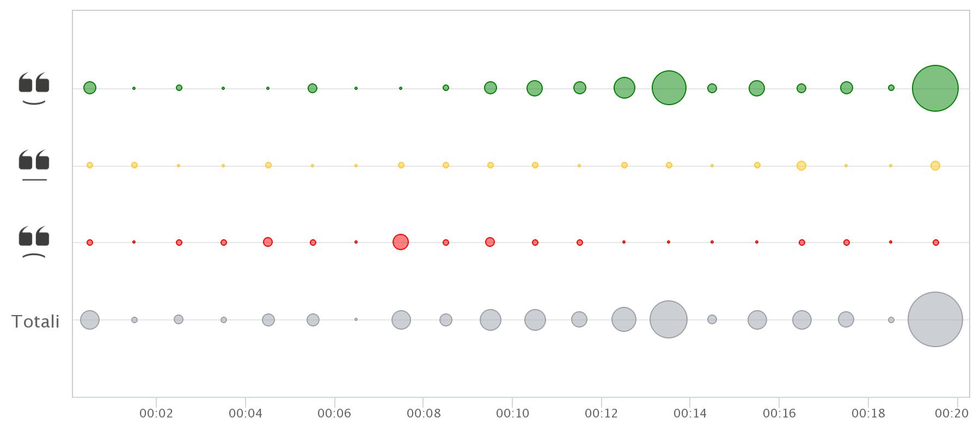980x436 pixels.
Task: Select the largest gray Totali bubble
Action: pyautogui.click(x=935, y=319)
